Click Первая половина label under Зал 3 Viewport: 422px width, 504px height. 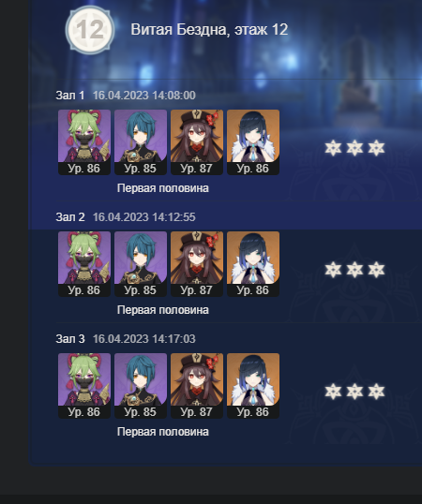163,432
